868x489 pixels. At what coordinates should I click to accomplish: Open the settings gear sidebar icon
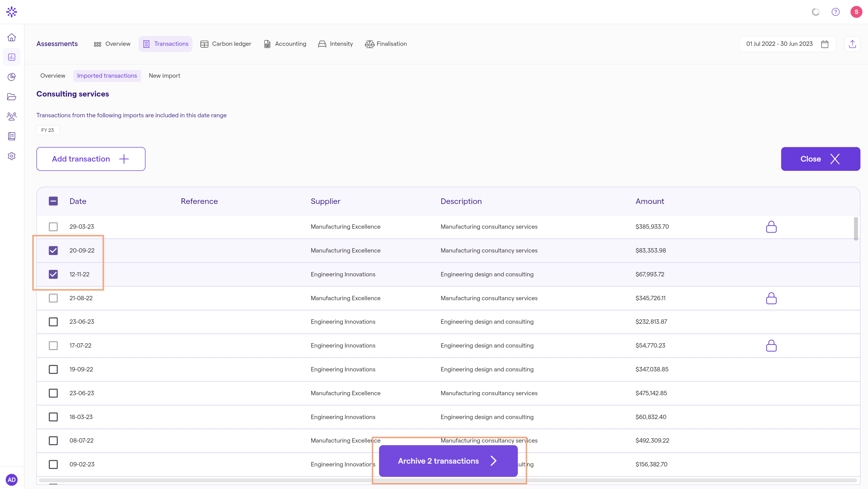[x=12, y=156]
